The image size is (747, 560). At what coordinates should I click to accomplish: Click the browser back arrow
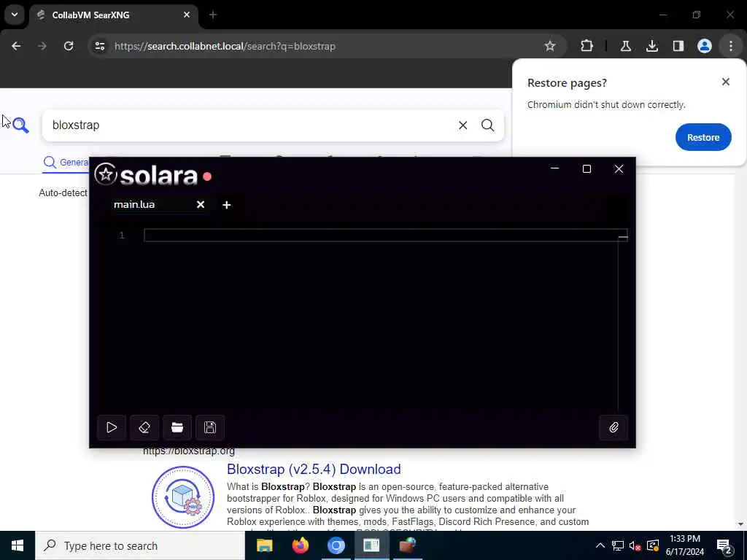tap(16, 46)
